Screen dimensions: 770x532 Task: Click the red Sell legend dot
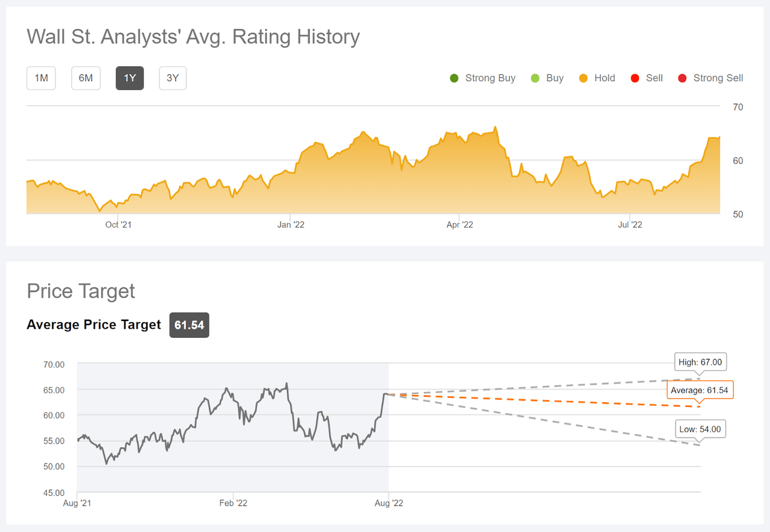pos(634,78)
